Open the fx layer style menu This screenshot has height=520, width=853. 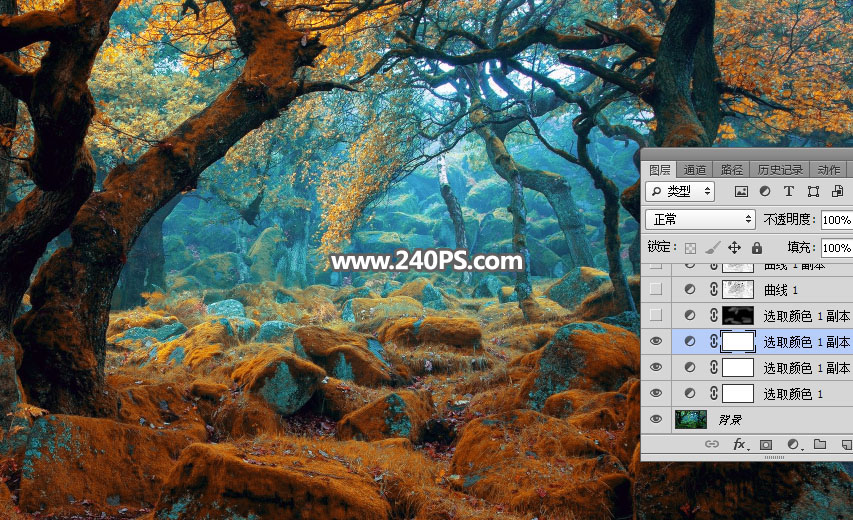pyautogui.click(x=740, y=444)
